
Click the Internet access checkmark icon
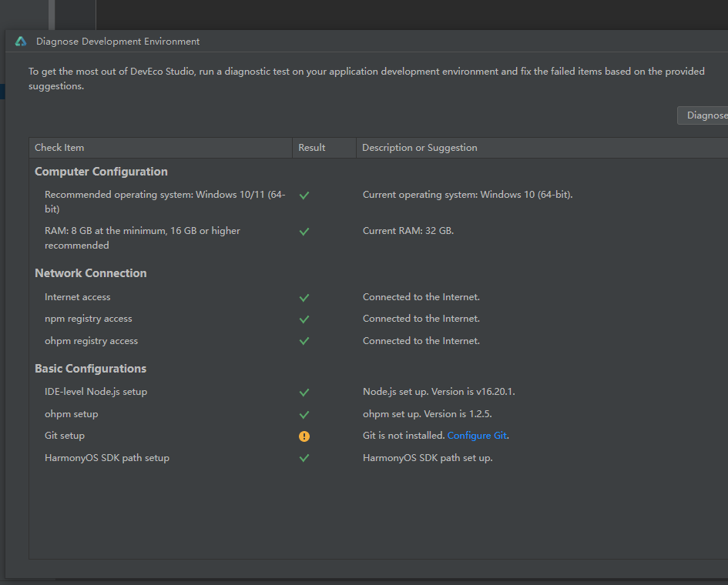[304, 298]
